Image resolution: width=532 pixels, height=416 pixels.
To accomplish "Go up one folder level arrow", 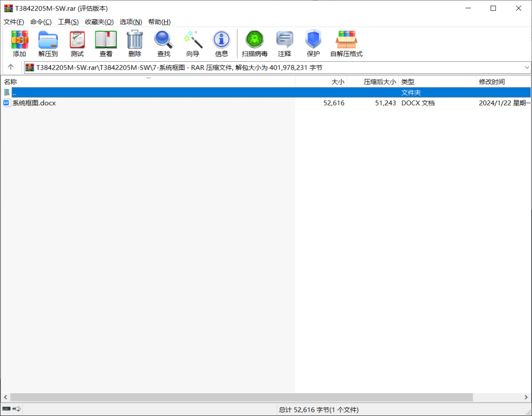I will click(11, 67).
